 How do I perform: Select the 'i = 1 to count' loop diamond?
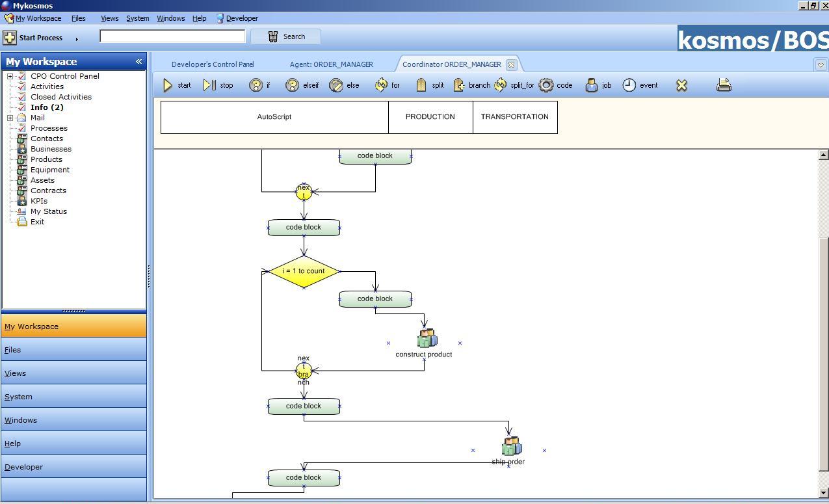[304, 271]
